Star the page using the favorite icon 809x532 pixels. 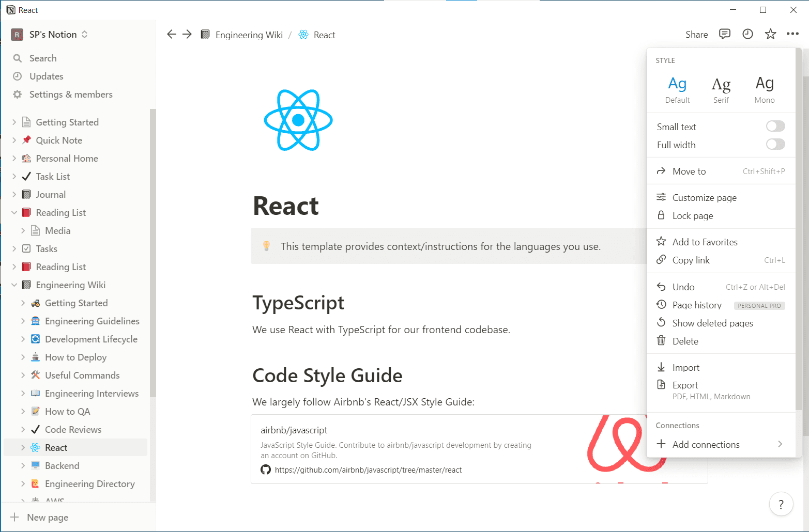(x=770, y=34)
